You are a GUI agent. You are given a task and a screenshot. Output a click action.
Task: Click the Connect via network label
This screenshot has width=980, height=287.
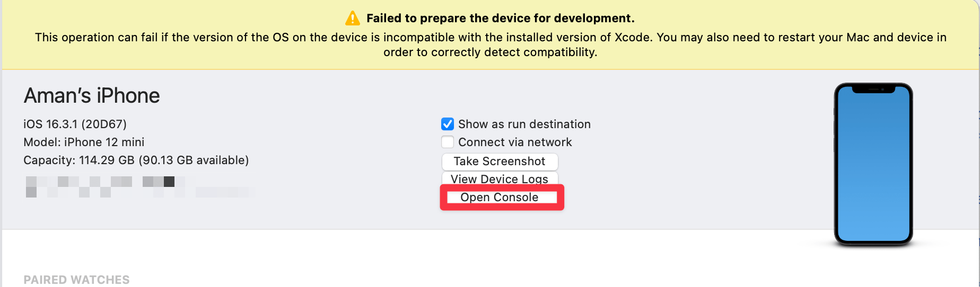[515, 142]
